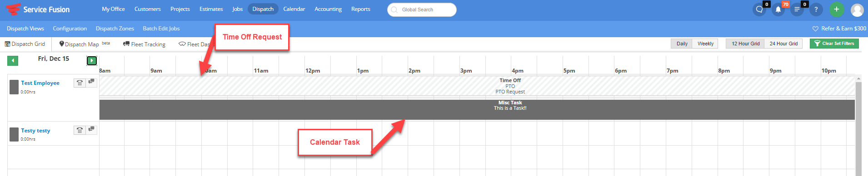Click the green plus quick-add button
Screen dimensions: 868x176
coord(837,10)
